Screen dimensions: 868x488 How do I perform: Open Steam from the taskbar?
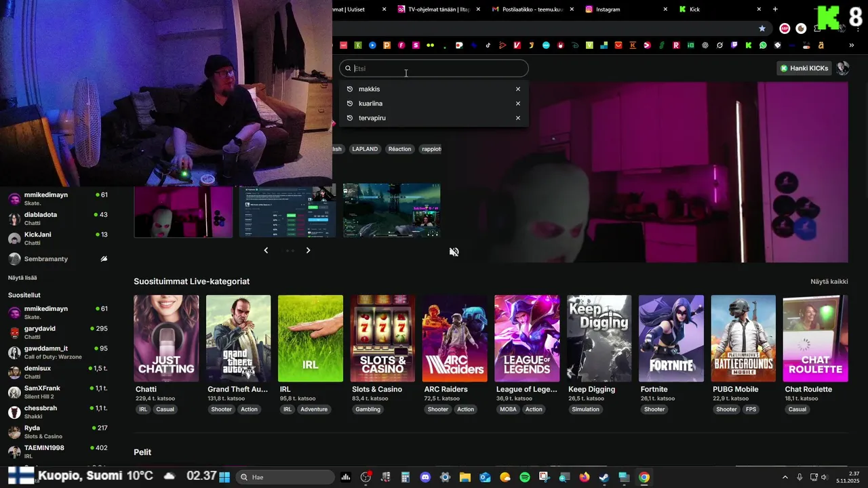coord(604,477)
